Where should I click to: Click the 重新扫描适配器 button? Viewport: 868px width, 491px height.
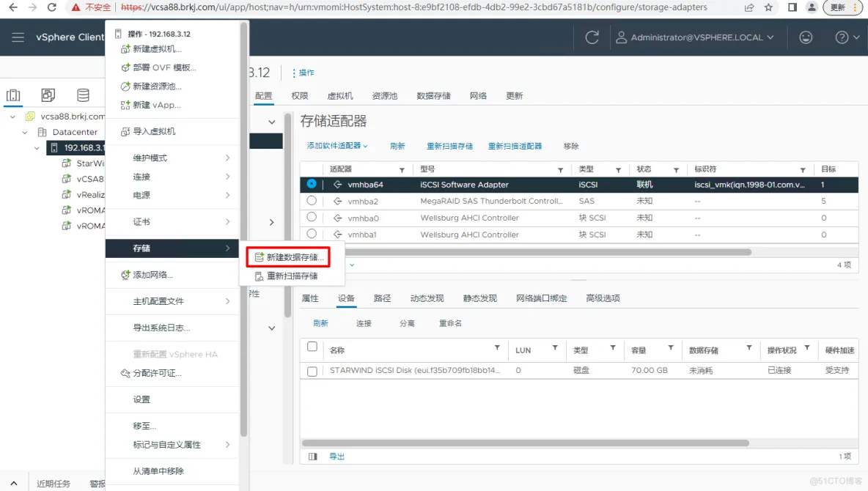[515, 146]
